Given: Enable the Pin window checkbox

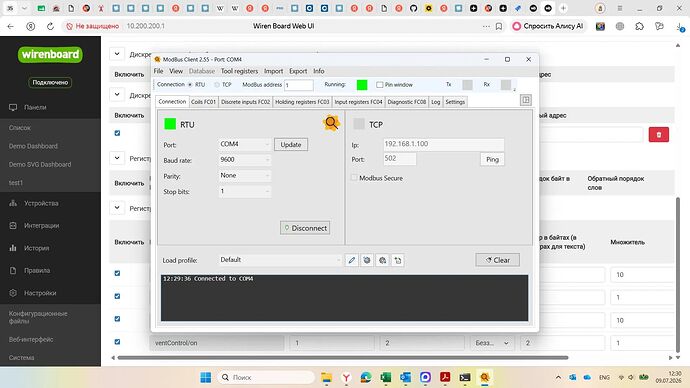Looking at the screenshot, I should pos(380,84).
